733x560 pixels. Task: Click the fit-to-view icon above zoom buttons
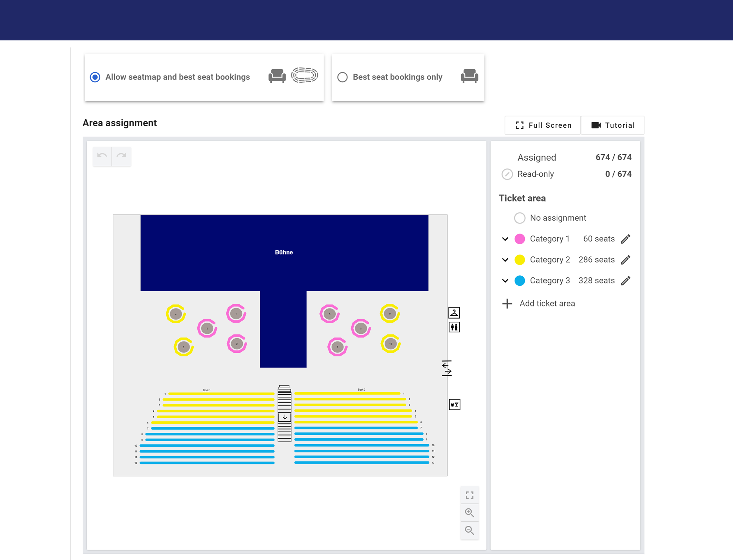pos(469,495)
